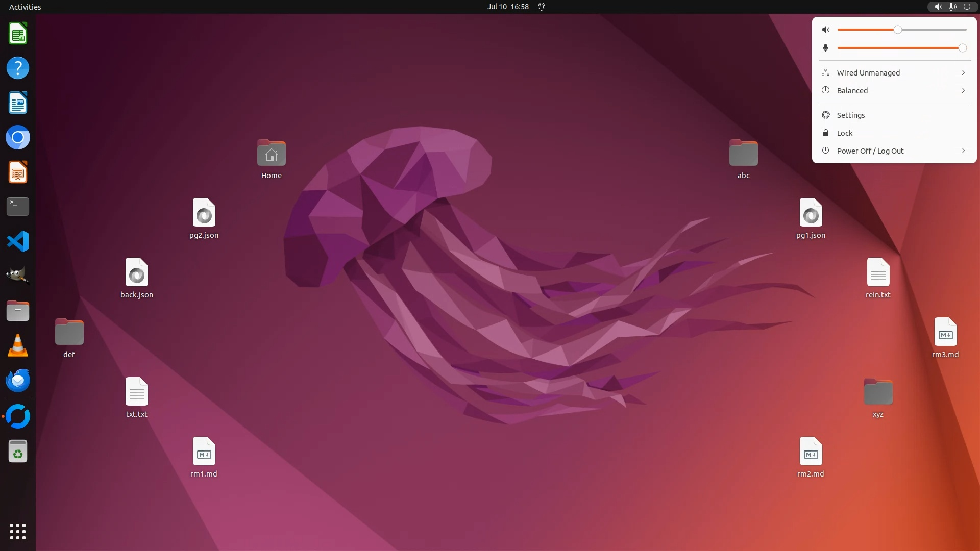Launch LibreOffice Calc from the dock
This screenshot has width=980, height=551.
18,34
